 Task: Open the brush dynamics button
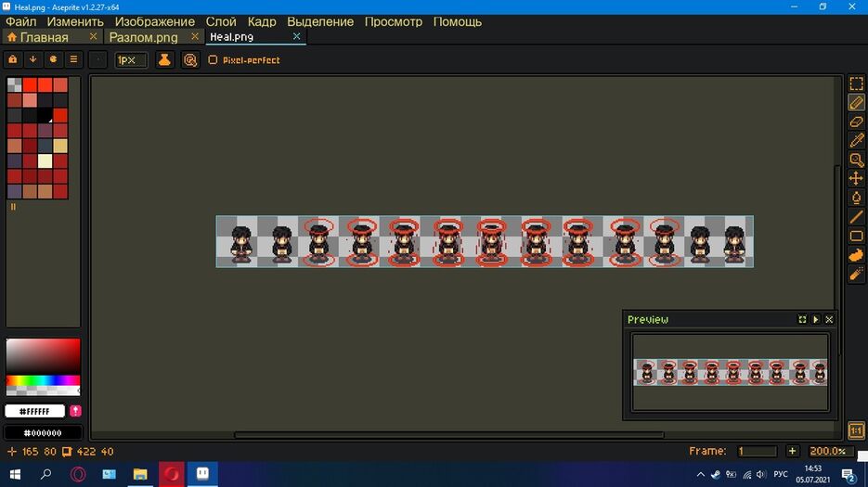tap(190, 59)
